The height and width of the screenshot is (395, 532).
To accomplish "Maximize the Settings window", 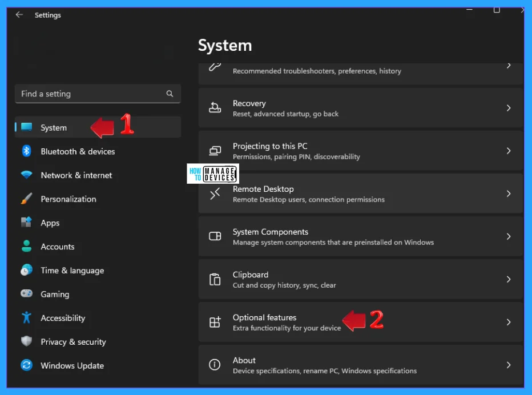I will (497, 10).
